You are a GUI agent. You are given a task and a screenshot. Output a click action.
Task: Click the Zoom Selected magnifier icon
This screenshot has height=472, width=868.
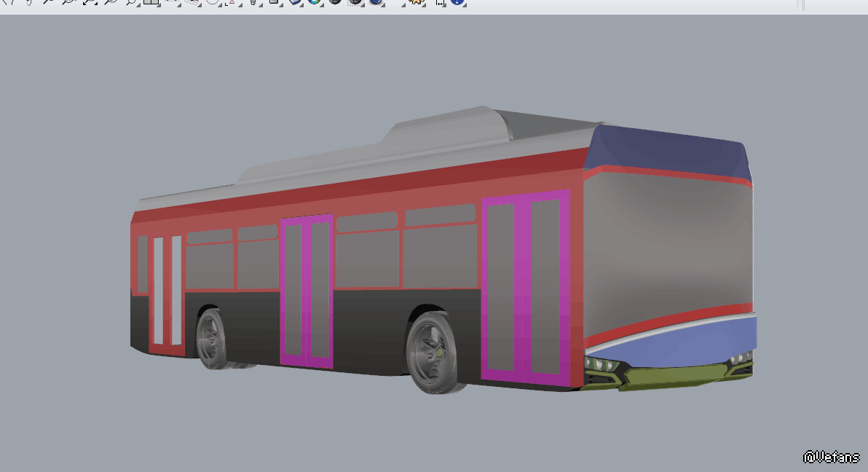[111, 1]
